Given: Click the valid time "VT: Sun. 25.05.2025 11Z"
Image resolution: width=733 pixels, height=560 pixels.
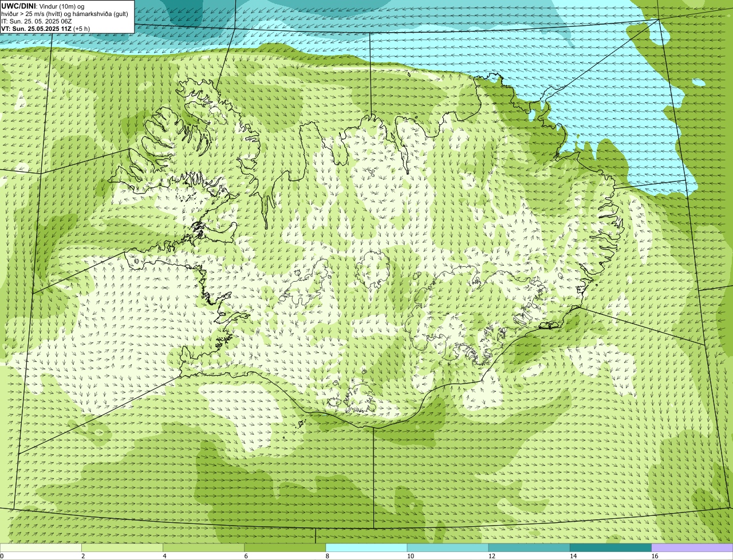Looking at the screenshot, I should 36,28.
